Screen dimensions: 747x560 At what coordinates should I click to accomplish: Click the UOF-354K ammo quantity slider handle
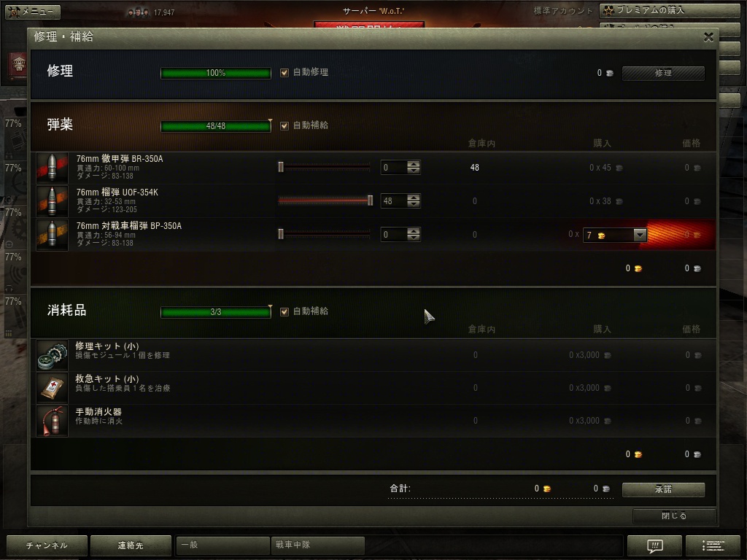(370, 201)
